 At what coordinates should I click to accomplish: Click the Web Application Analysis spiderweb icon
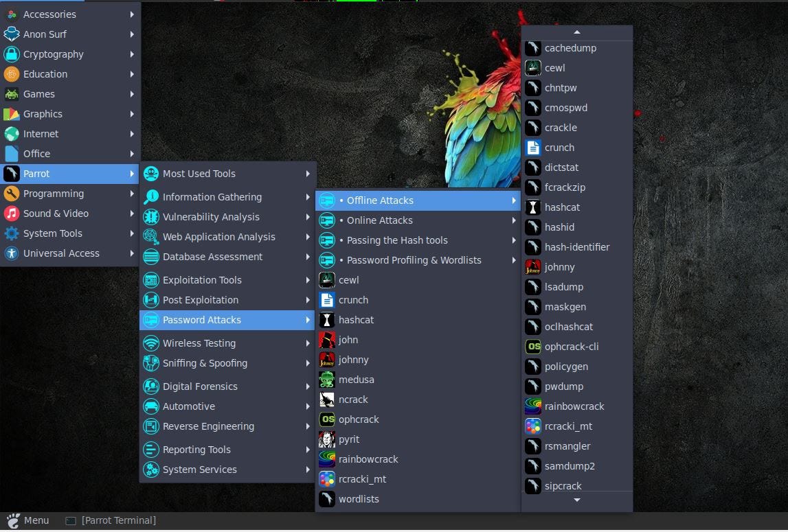pos(150,237)
